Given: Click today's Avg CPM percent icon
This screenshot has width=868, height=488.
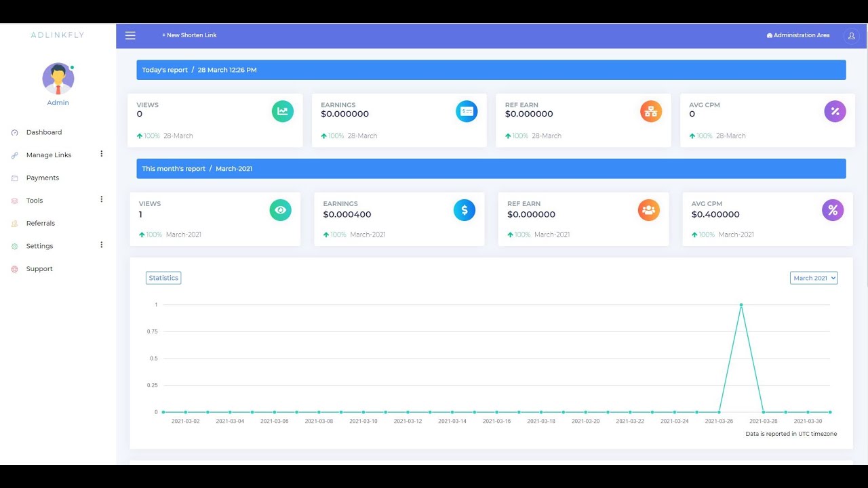Looking at the screenshot, I should 835,111.
